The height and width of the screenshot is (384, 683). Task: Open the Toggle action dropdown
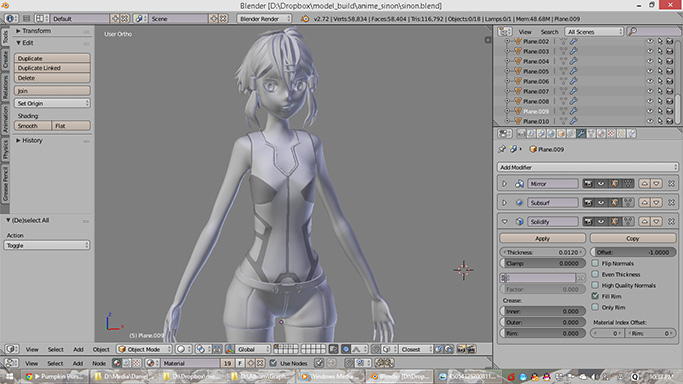tap(47, 245)
